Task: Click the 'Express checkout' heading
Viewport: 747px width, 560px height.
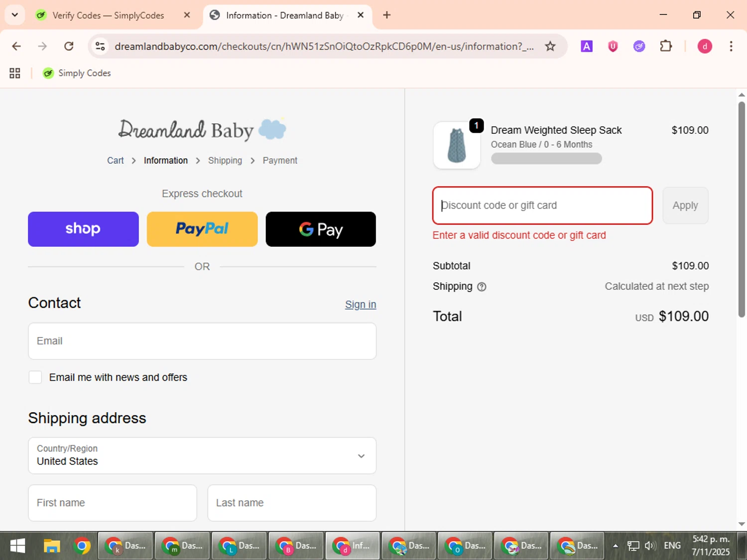Action: click(x=202, y=194)
